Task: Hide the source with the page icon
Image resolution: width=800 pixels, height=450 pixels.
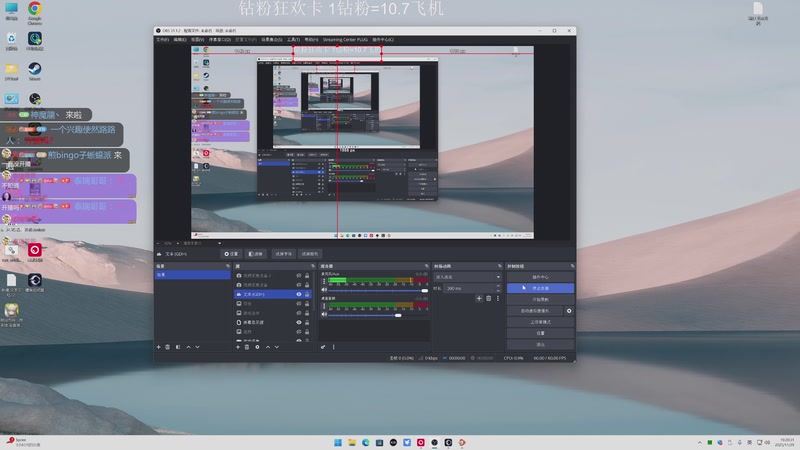Action: coord(299,322)
